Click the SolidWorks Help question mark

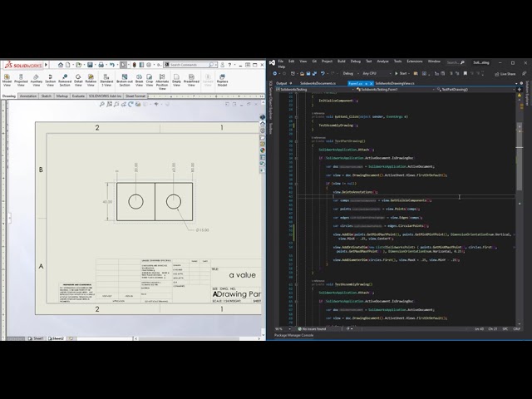(229, 65)
